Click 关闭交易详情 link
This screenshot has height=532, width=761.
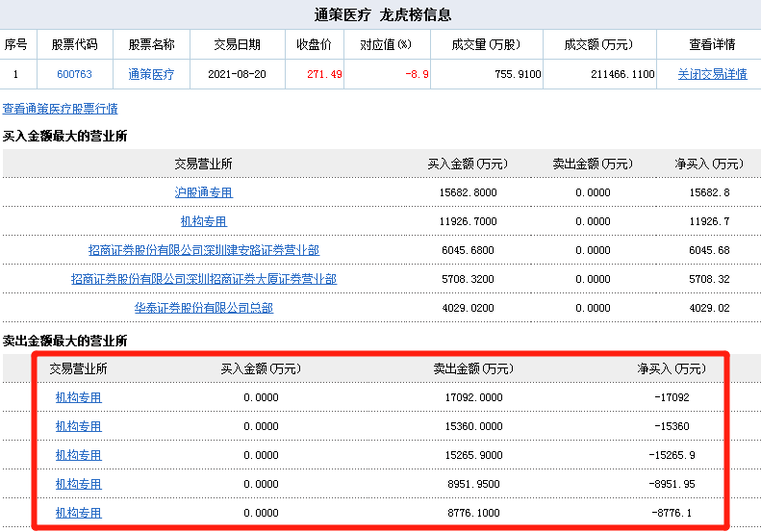click(x=713, y=74)
